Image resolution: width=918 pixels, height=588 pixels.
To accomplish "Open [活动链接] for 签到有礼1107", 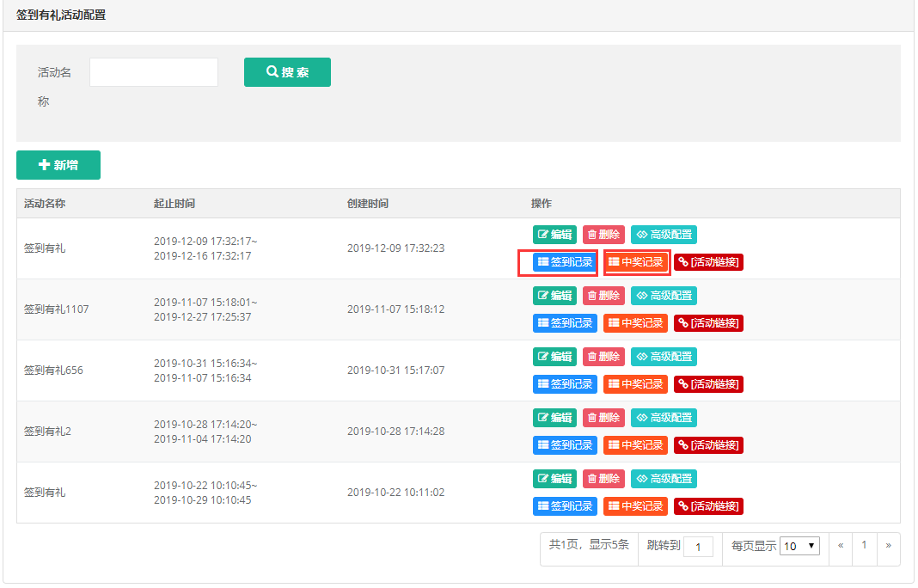I will (708, 322).
